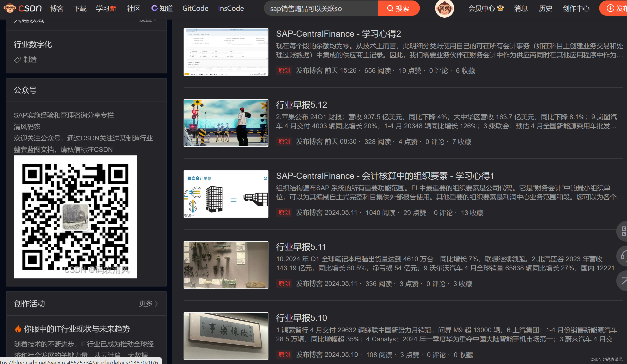Click the '29 点赞' count on 学习心得1
This screenshot has width=627, height=364.
pos(415,213)
